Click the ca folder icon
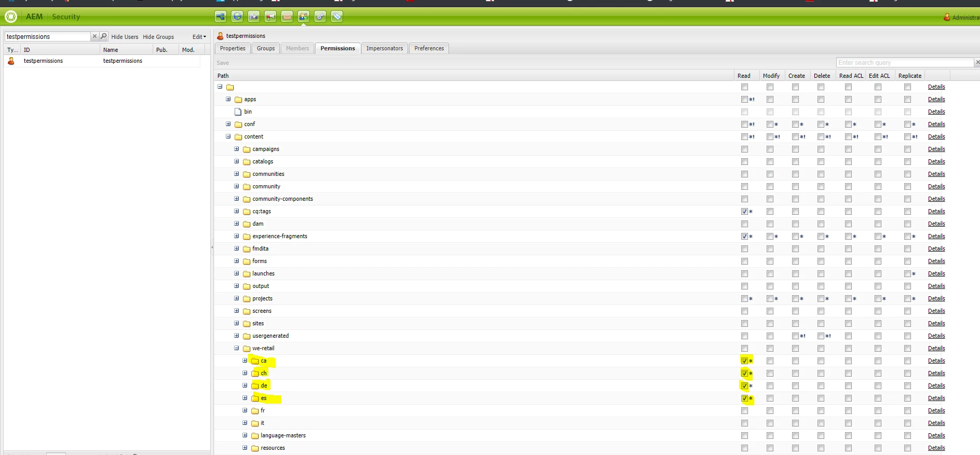Viewport: 980px width, 455px height. [255, 361]
